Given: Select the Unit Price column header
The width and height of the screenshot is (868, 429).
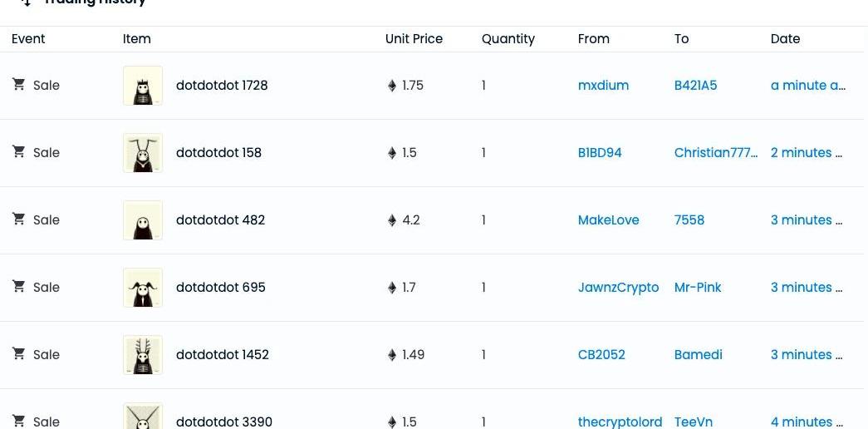Looking at the screenshot, I should 414,39.
